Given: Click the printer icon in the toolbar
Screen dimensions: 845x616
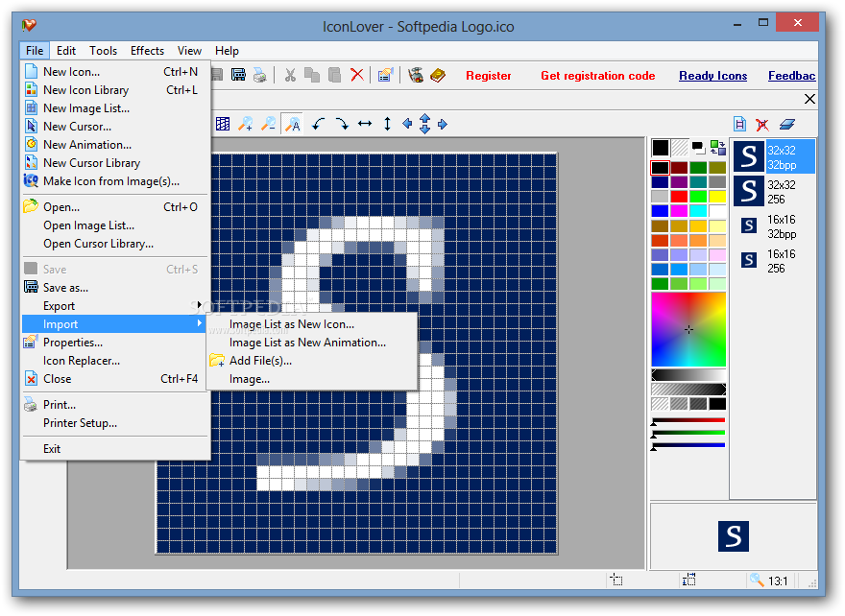Looking at the screenshot, I should pyautogui.click(x=259, y=75).
